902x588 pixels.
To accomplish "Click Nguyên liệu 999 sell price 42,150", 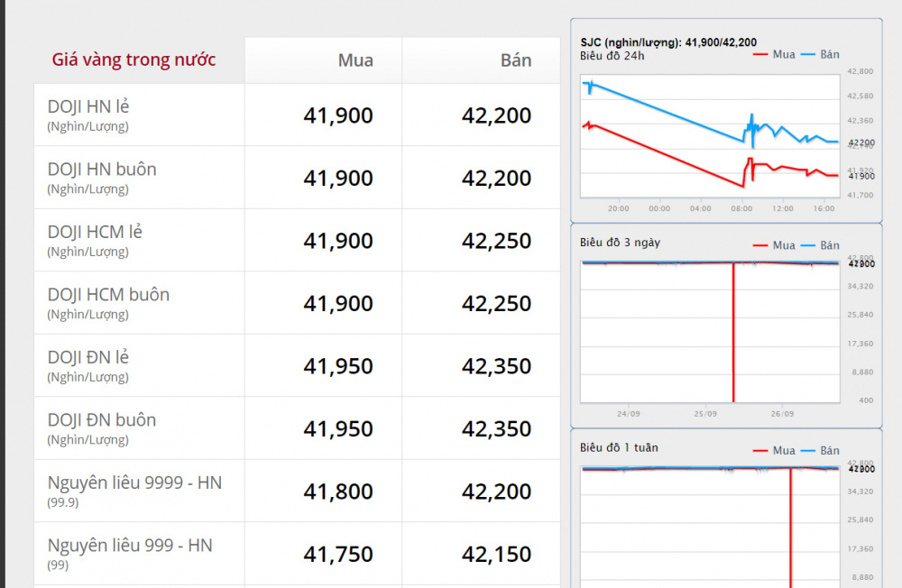I will pos(496,555).
